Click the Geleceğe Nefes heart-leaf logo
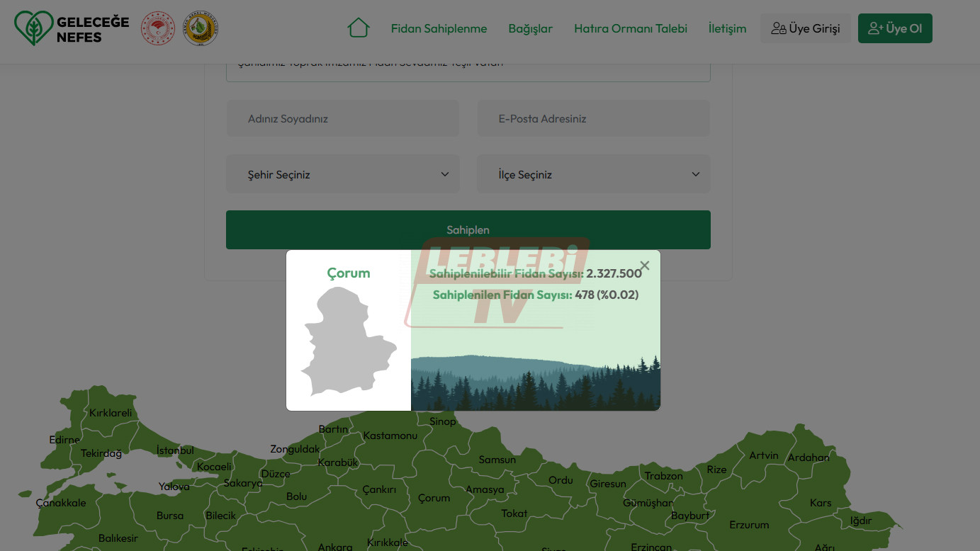The height and width of the screenshot is (551, 980). pyautogui.click(x=34, y=28)
